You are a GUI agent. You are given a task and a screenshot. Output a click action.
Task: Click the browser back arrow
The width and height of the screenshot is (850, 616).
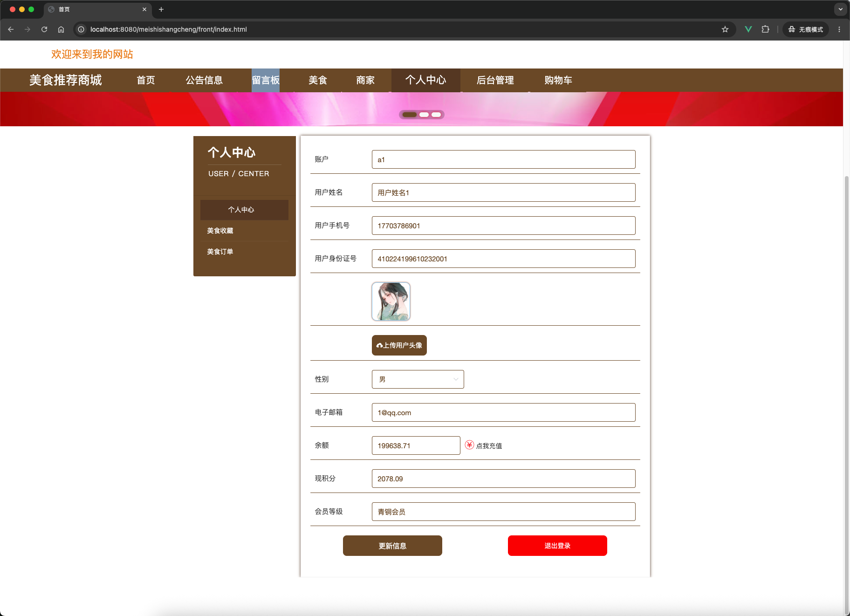pos(11,29)
